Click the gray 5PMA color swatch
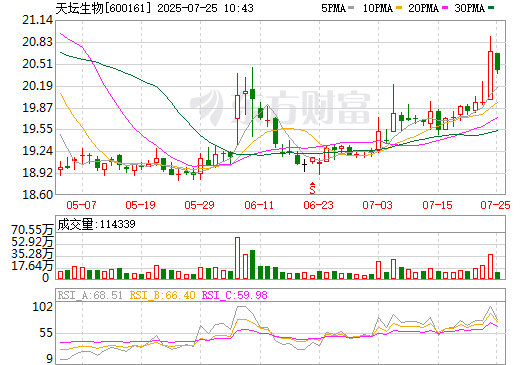Image resolution: width=520 pixels, height=365 pixels. tap(351, 8)
